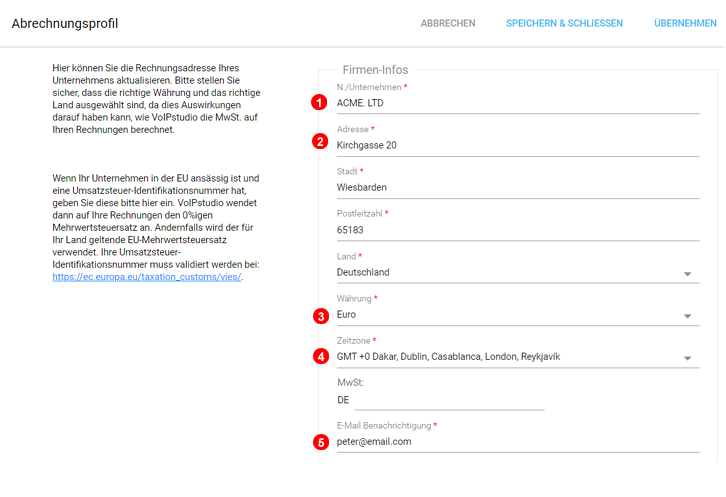This screenshot has width=726, height=497.
Task: Click the Postleitzahl field 65183
Action: (x=518, y=230)
